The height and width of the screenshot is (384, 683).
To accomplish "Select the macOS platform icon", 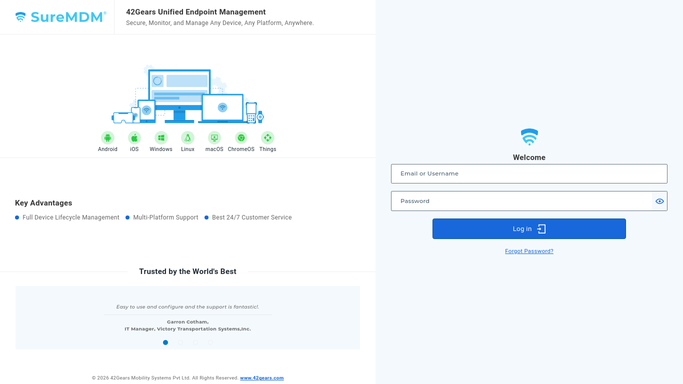I will 214,138.
